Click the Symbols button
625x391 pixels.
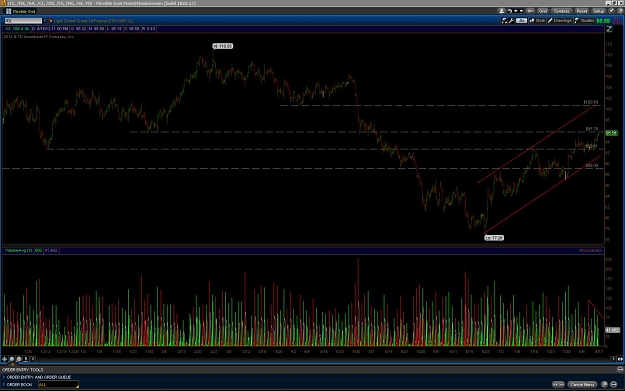pyautogui.click(x=561, y=11)
